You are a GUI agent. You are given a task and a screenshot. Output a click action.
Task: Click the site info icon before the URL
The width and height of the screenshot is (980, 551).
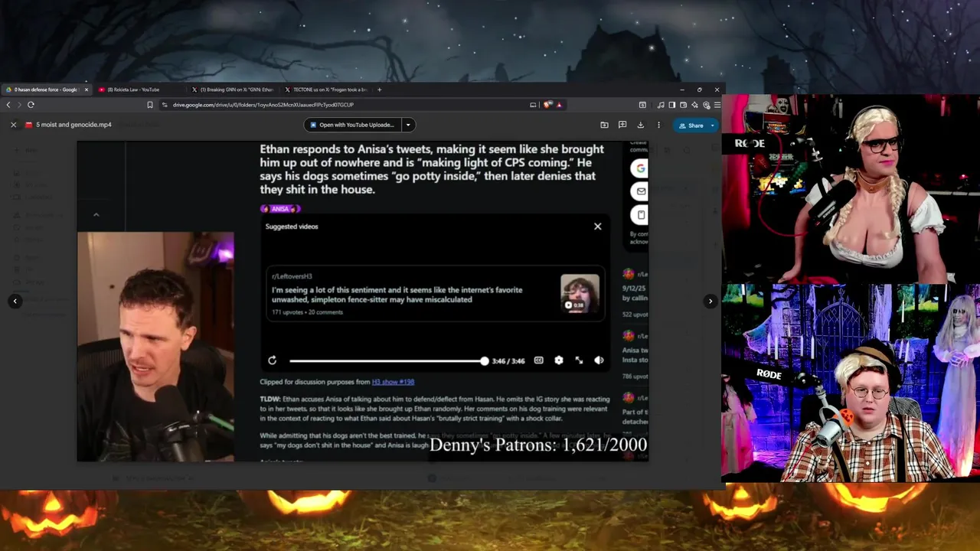coord(165,105)
